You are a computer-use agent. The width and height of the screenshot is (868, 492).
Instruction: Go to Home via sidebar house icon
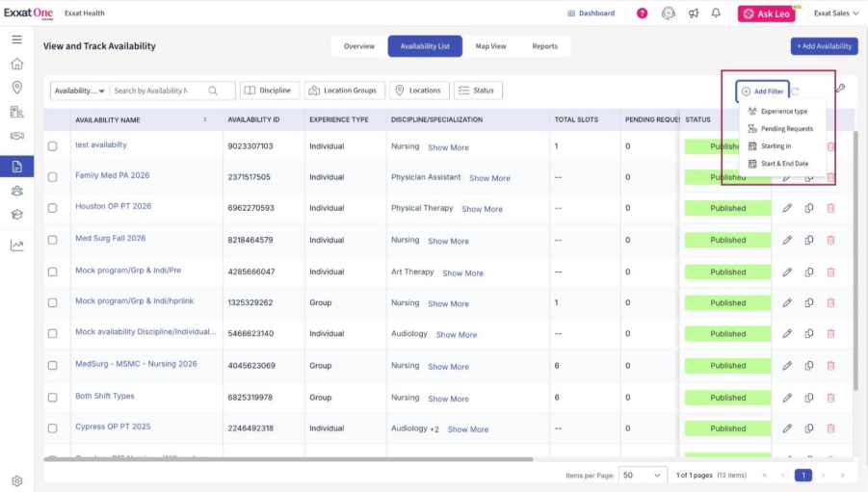16,65
